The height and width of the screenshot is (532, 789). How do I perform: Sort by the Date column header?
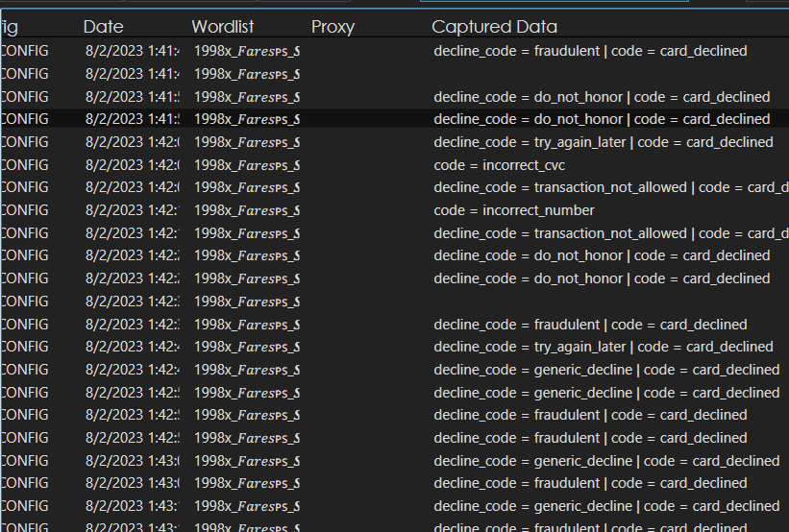click(103, 27)
